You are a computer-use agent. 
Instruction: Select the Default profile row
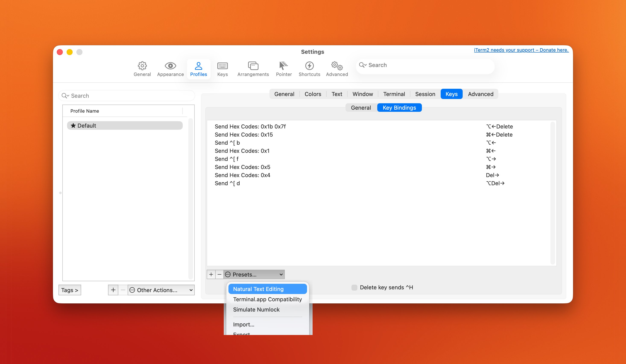point(125,126)
